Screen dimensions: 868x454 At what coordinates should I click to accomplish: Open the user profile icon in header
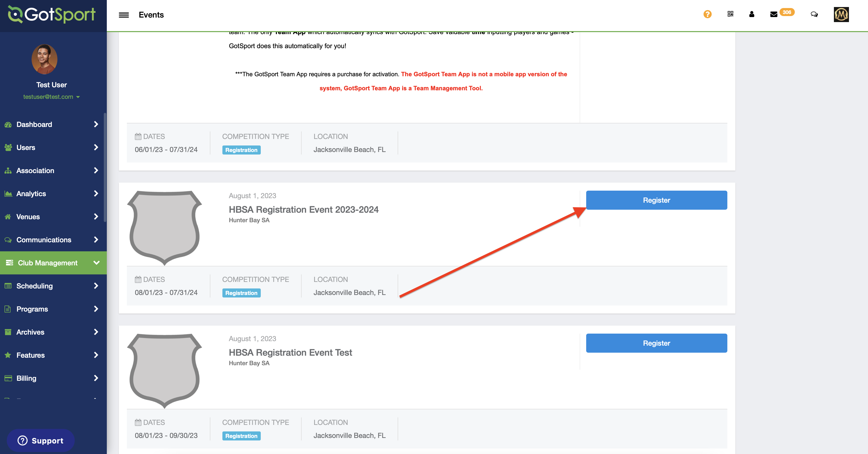[751, 14]
